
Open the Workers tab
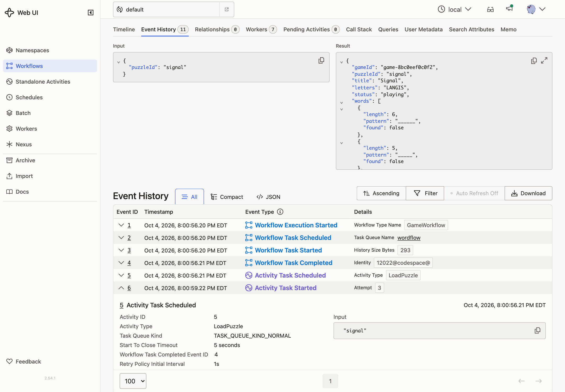pos(261,30)
